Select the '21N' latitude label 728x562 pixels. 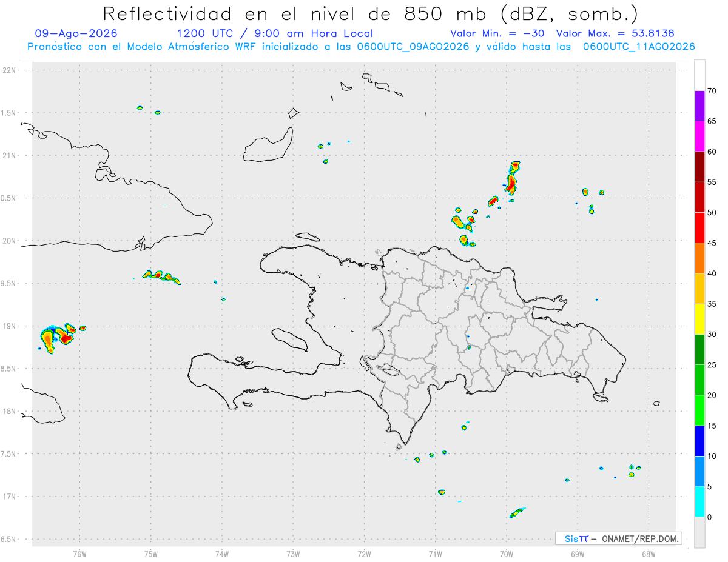(x=10, y=156)
